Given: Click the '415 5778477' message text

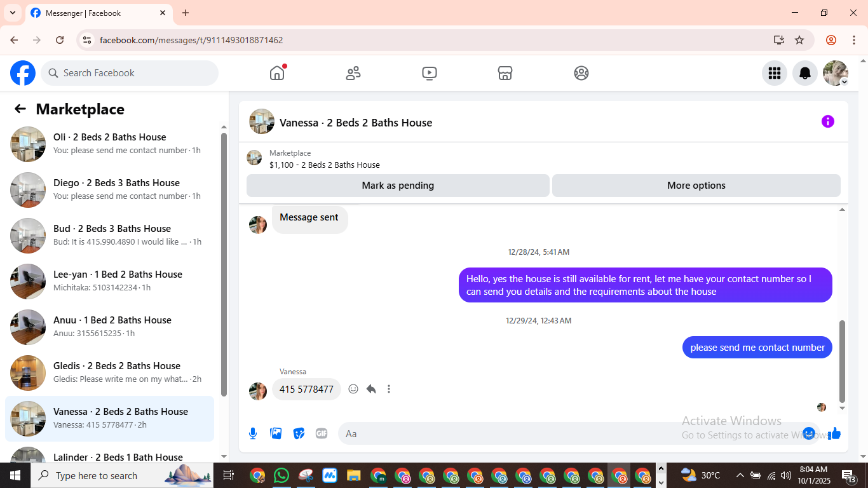Looking at the screenshot, I should [306, 390].
